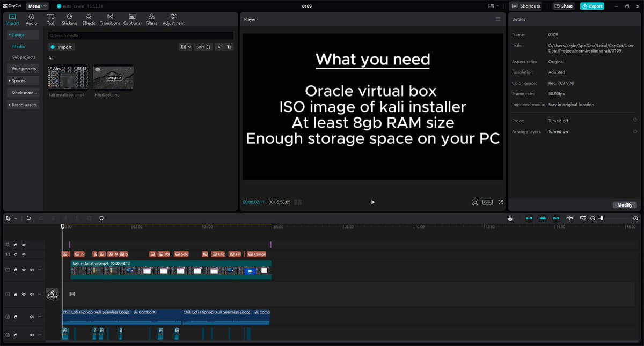This screenshot has height=346, width=644.
Task: Open more options for kali installation track
Action: (40, 270)
